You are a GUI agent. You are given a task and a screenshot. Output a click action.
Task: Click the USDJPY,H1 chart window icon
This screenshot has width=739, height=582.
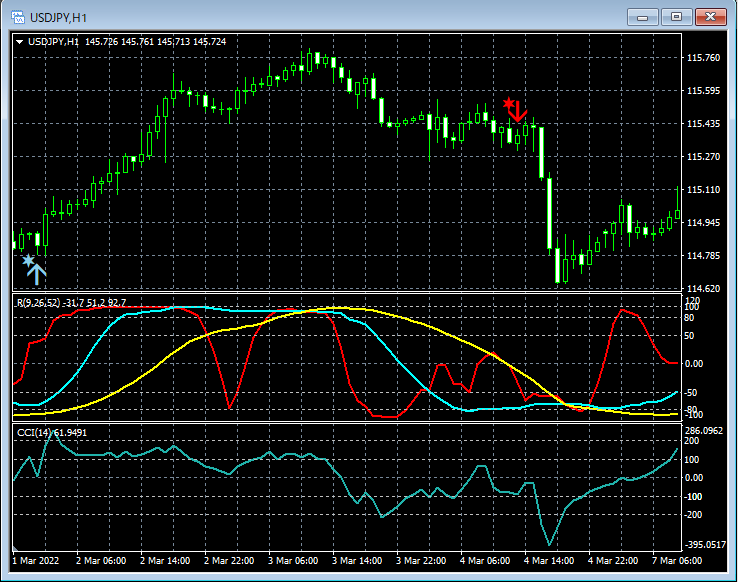18,17
